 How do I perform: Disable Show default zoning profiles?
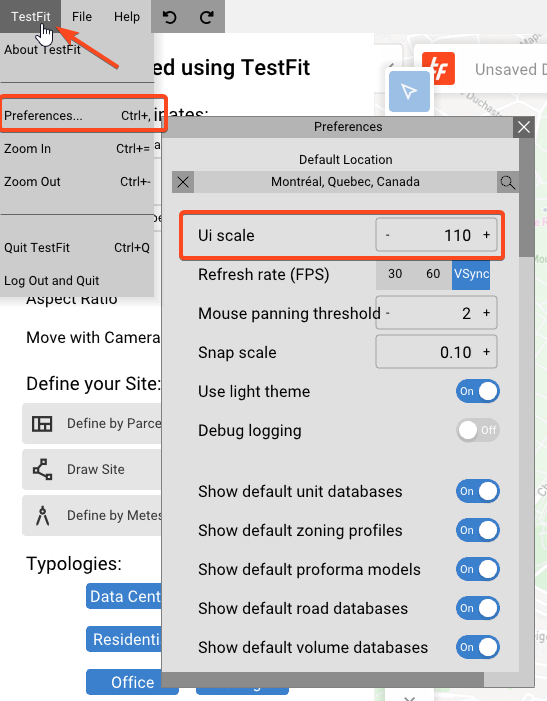coord(478,530)
